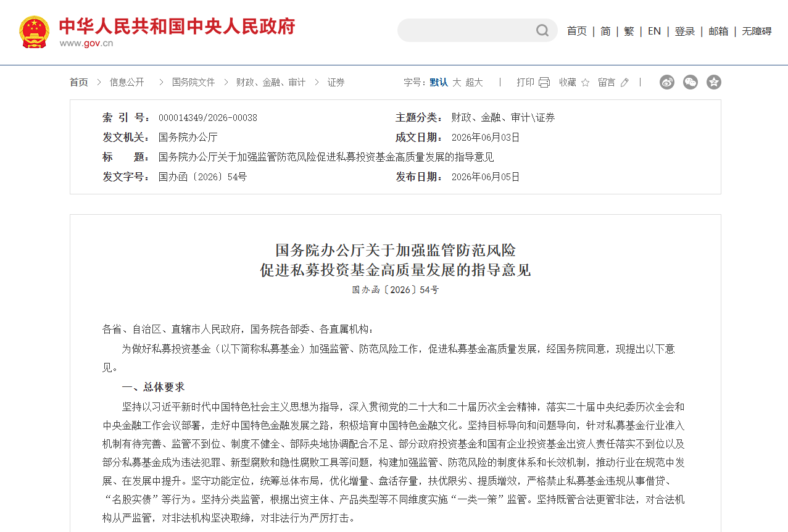Click topic category 财政、金融、审计\证券
This screenshot has height=532, width=788.
pos(503,117)
